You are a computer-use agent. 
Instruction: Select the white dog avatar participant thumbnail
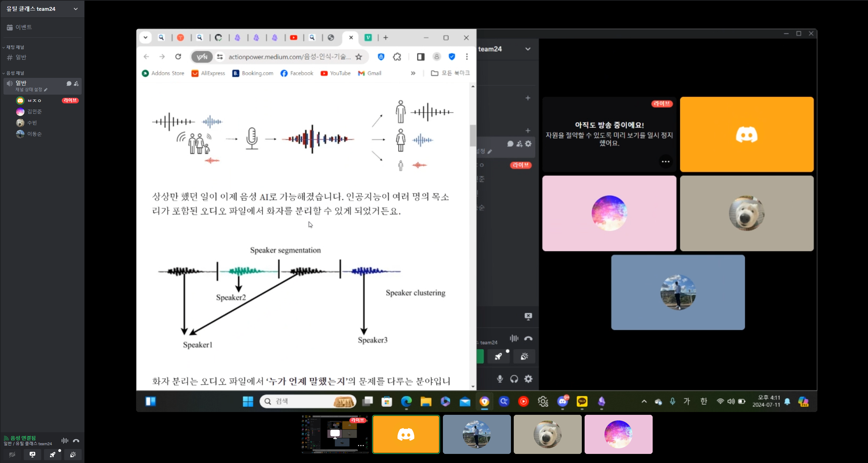click(x=547, y=434)
